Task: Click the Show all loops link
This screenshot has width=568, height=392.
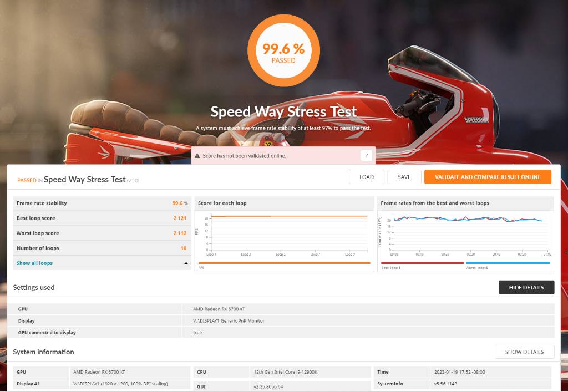Action: [x=34, y=263]
